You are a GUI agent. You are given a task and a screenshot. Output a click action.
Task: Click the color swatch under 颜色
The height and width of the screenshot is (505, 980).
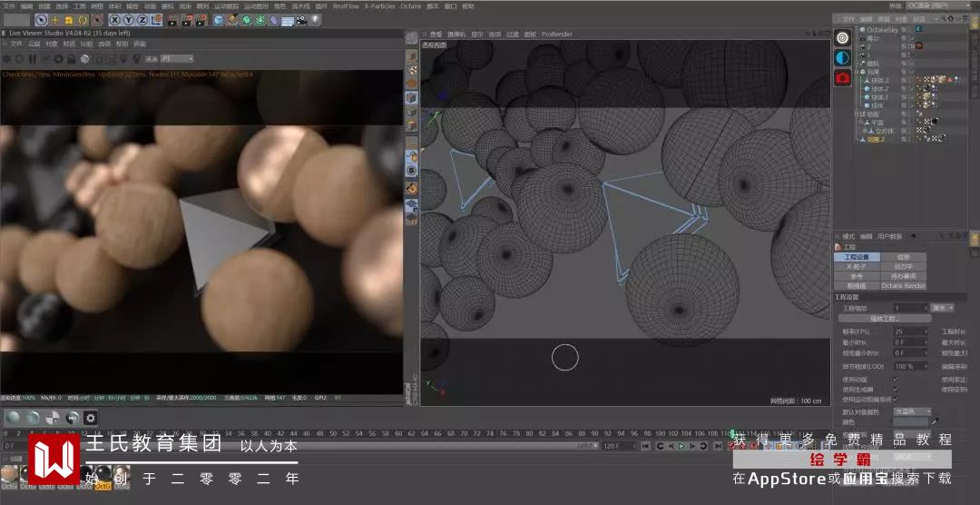[911, 422]
